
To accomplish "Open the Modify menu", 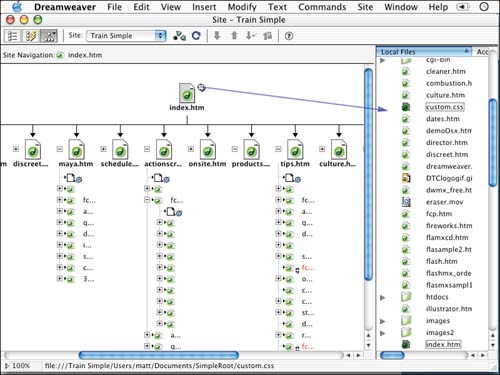I will coord(242,7).
